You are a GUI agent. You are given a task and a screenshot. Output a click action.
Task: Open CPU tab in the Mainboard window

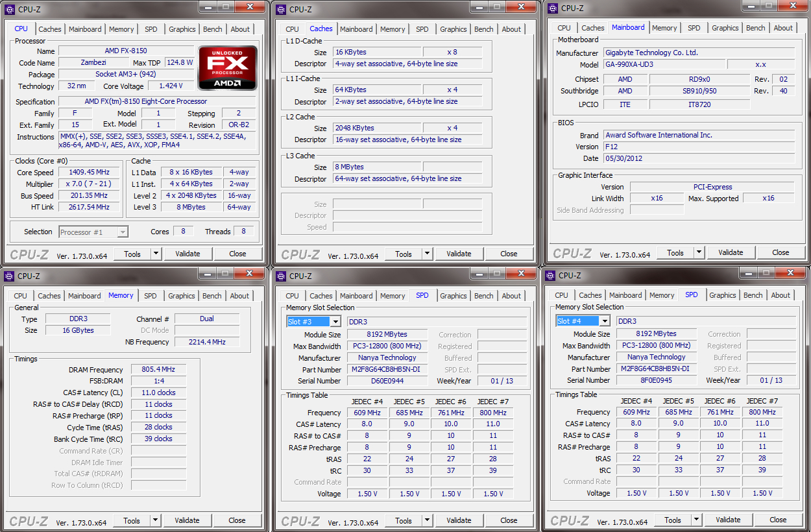click(x=564, y=28)
